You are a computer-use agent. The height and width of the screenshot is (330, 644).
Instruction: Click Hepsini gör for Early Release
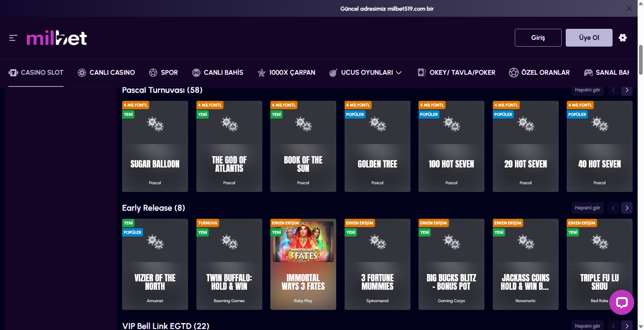[x=587, y=208]
